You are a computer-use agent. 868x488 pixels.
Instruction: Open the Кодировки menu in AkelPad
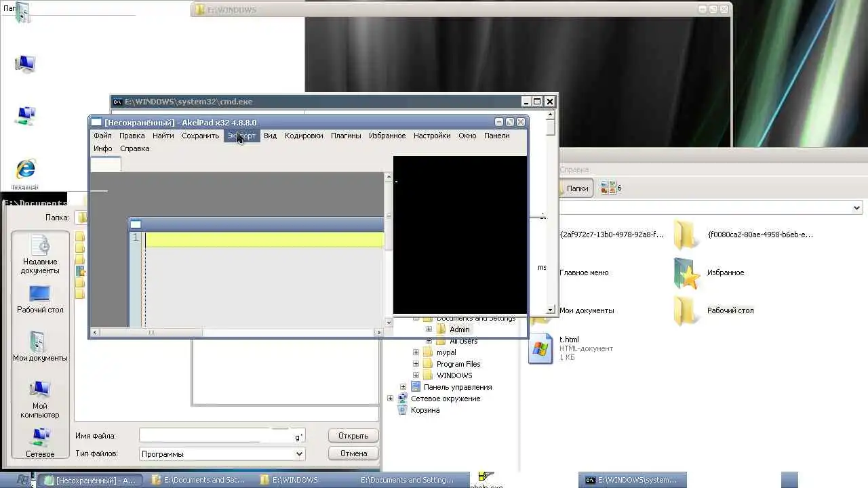[304, 136]
